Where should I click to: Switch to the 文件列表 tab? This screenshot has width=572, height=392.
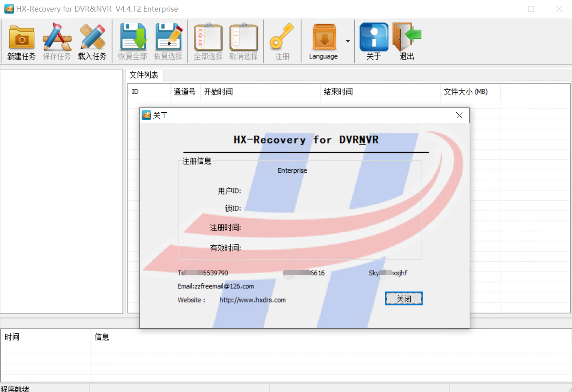pos(144,75)
